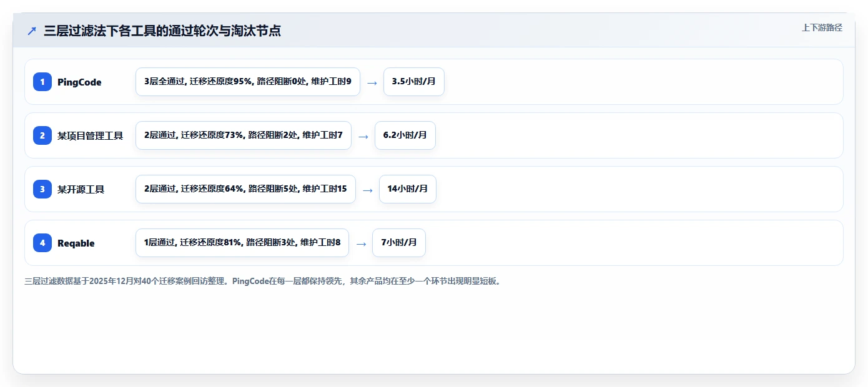Click the 某开源工具 row name
This screenshot has height=387, width=868.
coord(81,189)
